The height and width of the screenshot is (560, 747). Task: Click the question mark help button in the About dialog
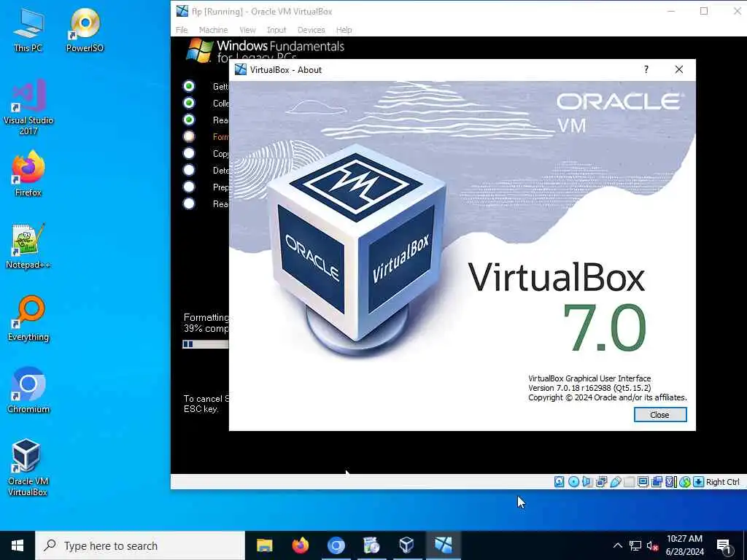click(x=646, y=69)
